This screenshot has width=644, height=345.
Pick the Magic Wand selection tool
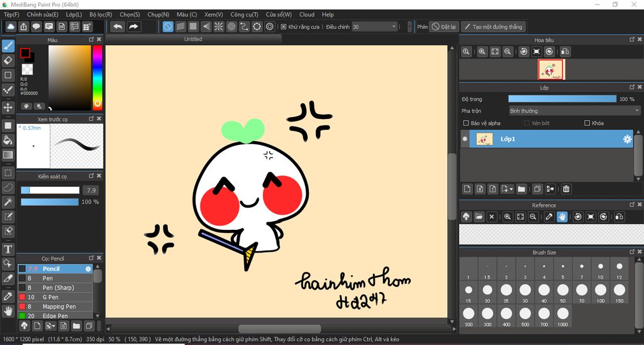(8, 201)
